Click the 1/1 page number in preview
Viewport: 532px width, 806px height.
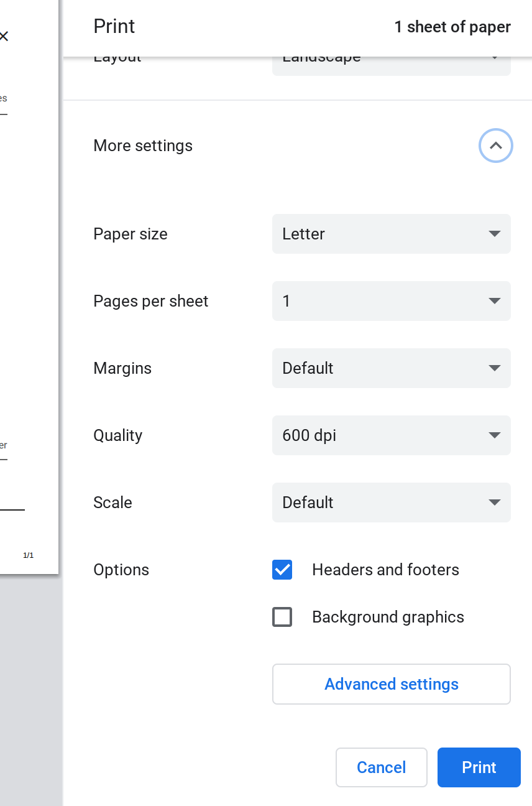click(x=28, y=555)
